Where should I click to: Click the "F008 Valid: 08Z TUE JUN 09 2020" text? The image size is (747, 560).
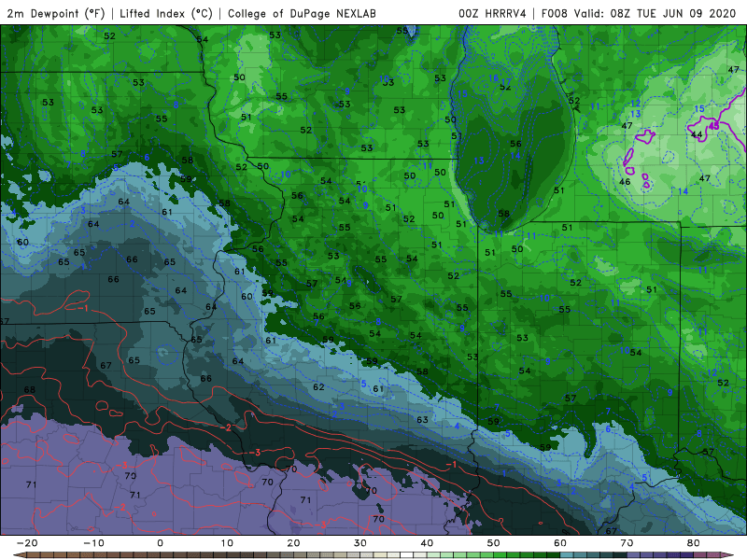coord(639,13)
